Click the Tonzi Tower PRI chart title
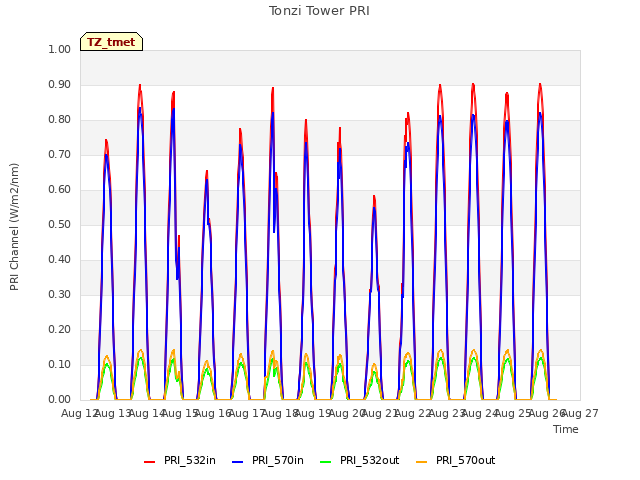 pos(319,11)
